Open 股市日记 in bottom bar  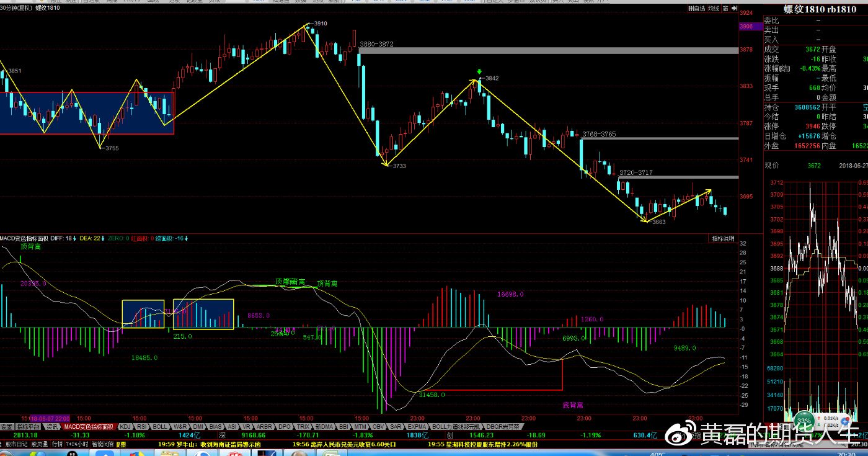[17, 444]
